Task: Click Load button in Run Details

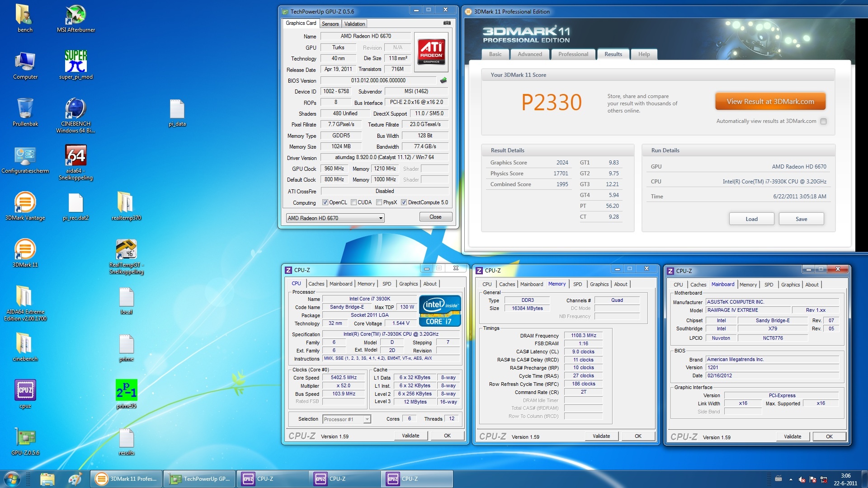Action: 751,219
